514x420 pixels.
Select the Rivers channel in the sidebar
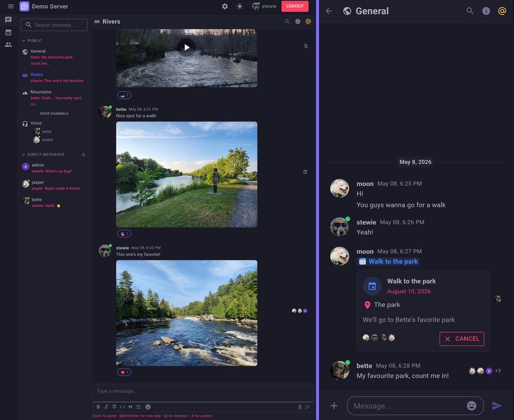[54, 77]
